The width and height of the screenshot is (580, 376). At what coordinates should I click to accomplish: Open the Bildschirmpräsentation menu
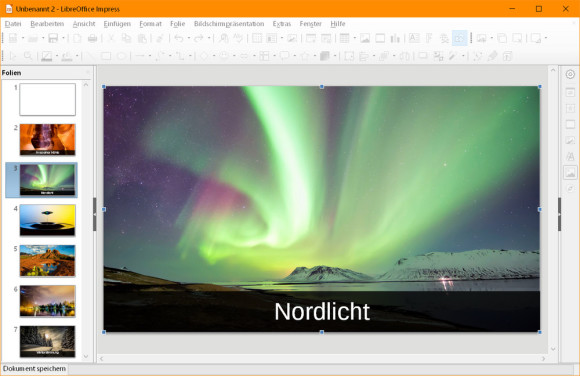tap(229, 24)
